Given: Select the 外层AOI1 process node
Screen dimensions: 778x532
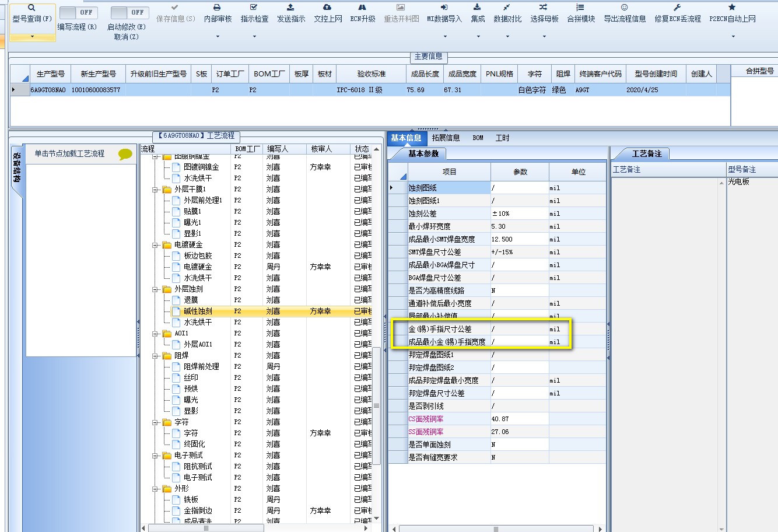Looking at the screenshot, I should pos(198,345).
